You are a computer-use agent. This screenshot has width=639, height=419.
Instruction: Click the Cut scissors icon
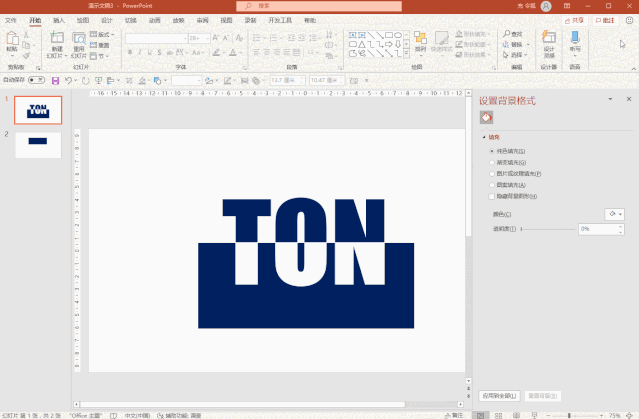(x=26, y=35)
